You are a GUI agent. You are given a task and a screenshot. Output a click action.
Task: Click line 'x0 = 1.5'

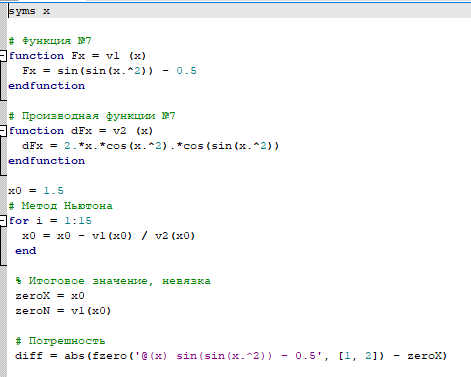click(x=36, y=191)
